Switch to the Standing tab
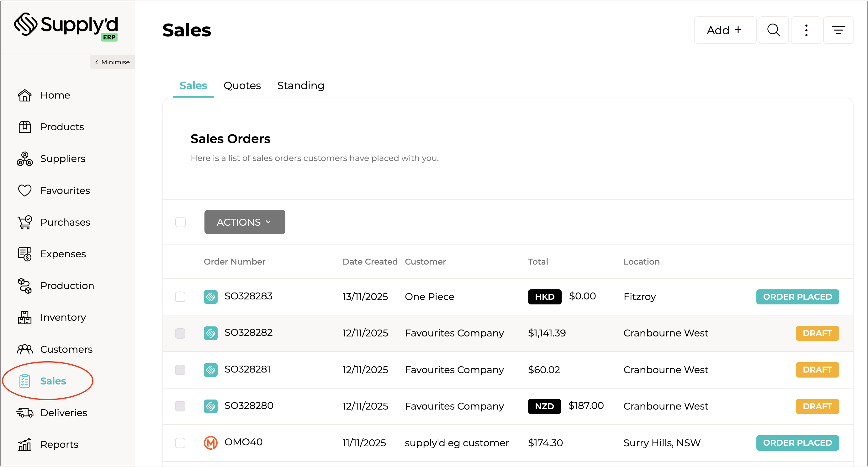The height and width of the screenshot is (467, 868). click(x=300, y=86)
